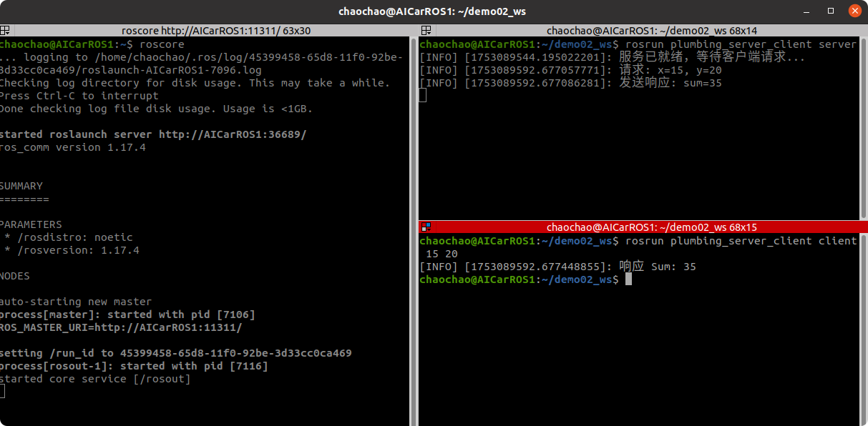Click the 'started roslaunch server http://AICarROS1:36689/' line
Viewport: 868px width, 426px height.
pos(152,134)
